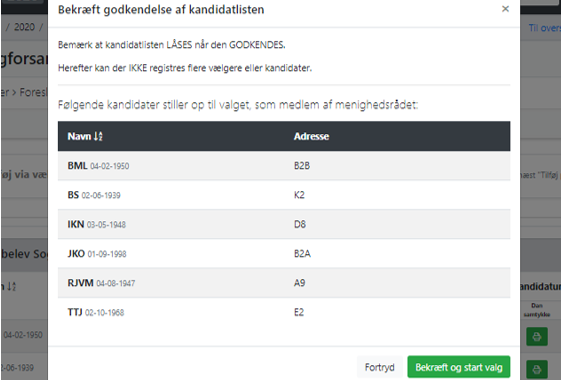
Task: Close the confirmation dialog with the X
Action: (x=505, y=9)
